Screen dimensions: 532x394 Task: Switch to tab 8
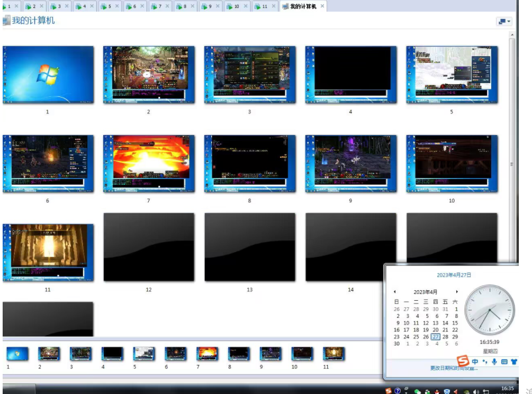(185, 6)
